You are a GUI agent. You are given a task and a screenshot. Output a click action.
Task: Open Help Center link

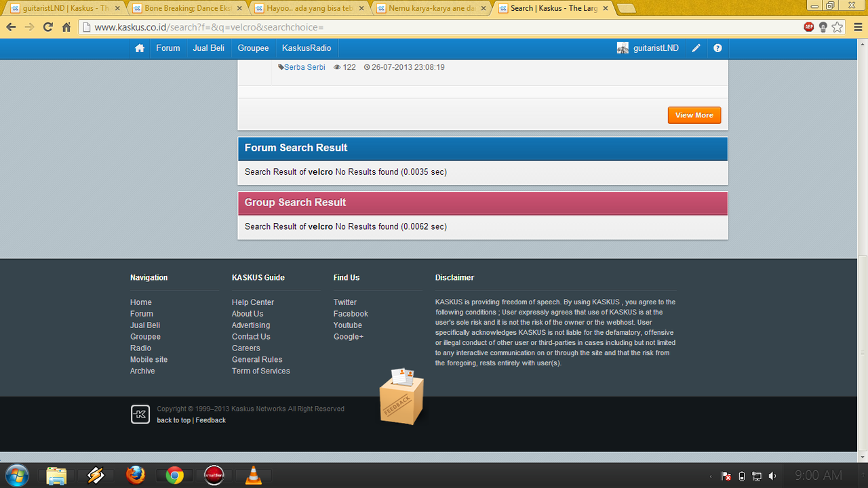click(x=253, y=302)
